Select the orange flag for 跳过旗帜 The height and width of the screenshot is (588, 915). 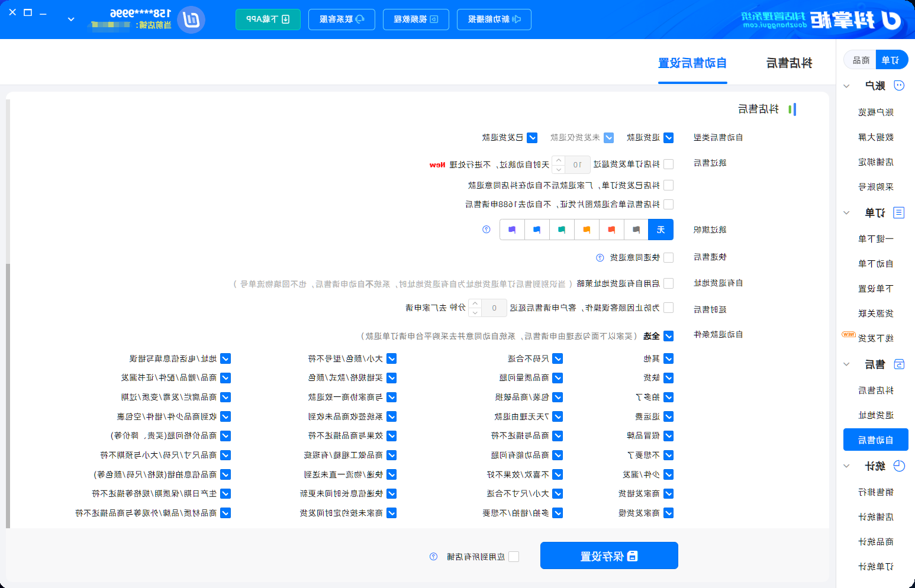pos(586,230)
